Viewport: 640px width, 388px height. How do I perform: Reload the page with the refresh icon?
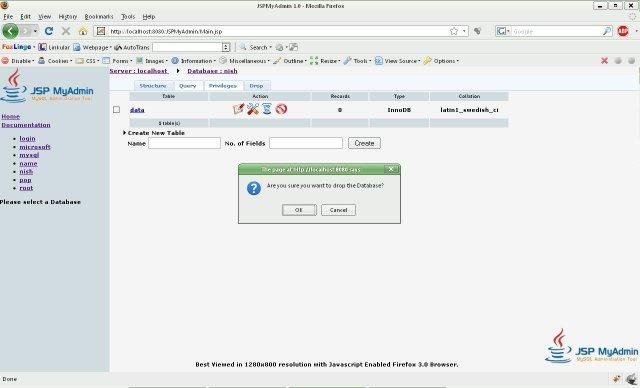pos(49,31)
